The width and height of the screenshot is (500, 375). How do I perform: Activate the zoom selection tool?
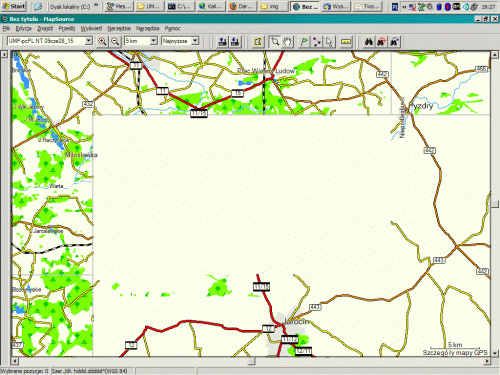[275, 42]
